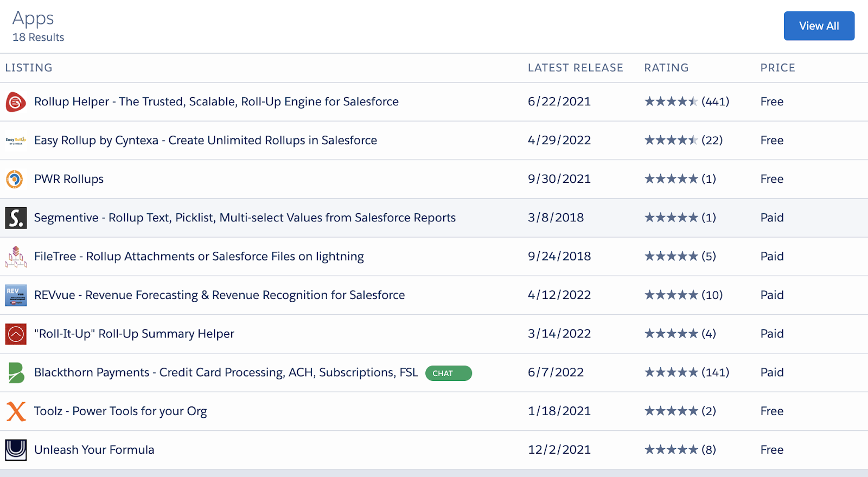The height and width of the screenshot is (477, 868).
Task: Click release date 1/18/2021
Action: coord(559,411)
